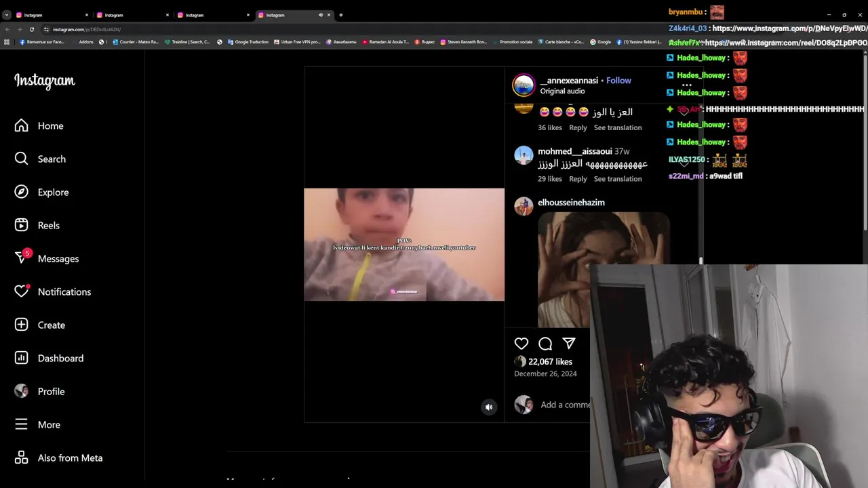Unmute the video with the speaker icon
The image size is (868, 488).
[x=489, y=407]
